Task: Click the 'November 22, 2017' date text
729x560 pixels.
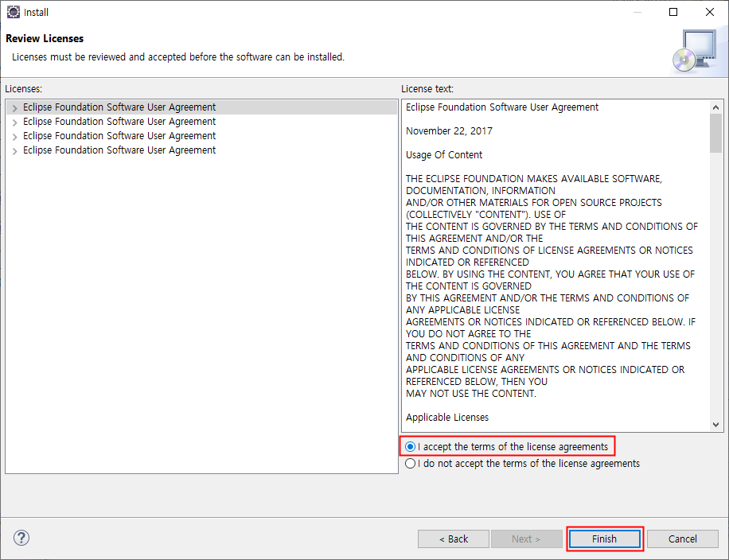Action: point(449,131)
